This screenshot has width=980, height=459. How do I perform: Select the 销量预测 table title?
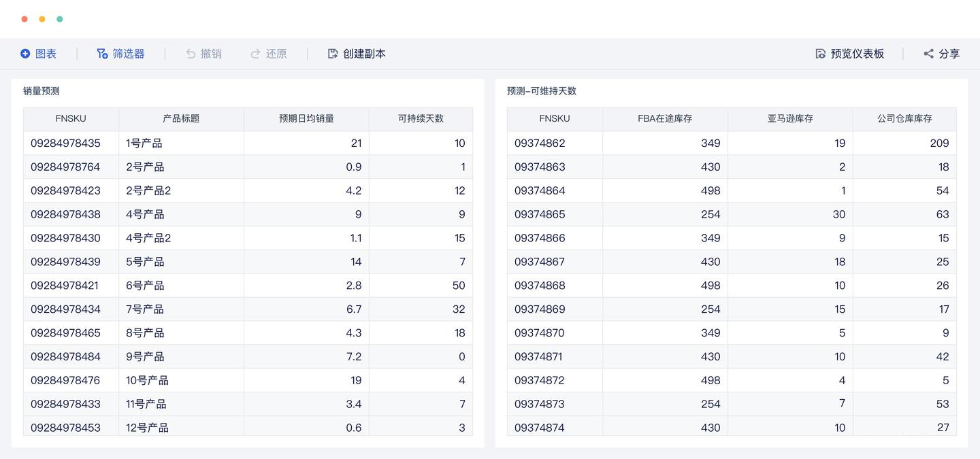pyautogui.click(x=42, y=91)
